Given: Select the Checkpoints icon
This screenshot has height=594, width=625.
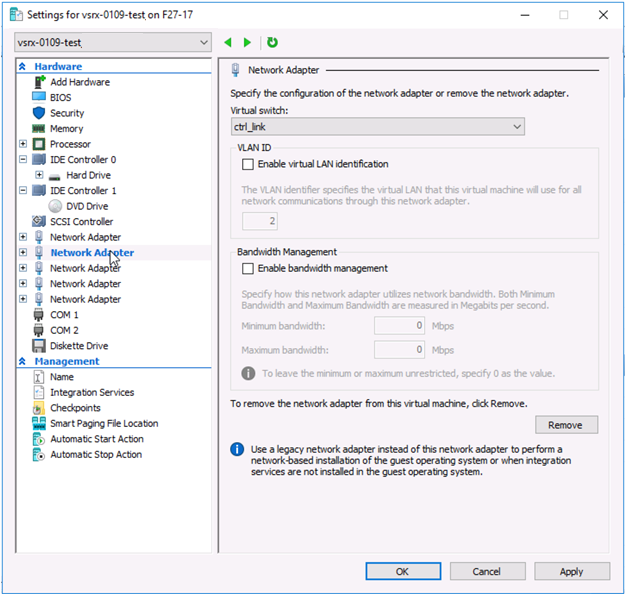Looking at the screenshot, I should 38,408.
